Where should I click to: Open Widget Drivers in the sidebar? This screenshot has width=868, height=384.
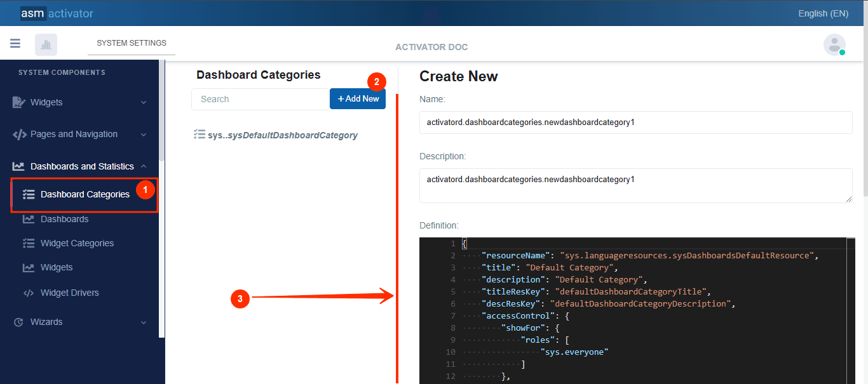coord(70,293)
